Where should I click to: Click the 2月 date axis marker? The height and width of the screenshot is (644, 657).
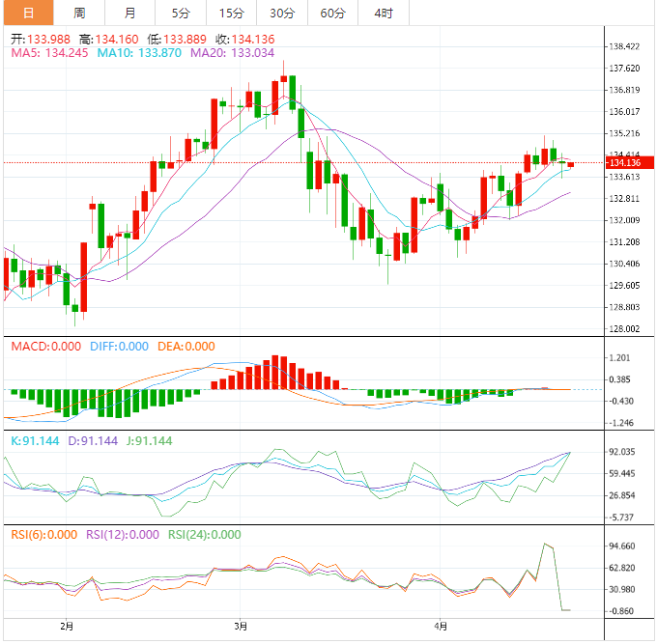point(67,627)
